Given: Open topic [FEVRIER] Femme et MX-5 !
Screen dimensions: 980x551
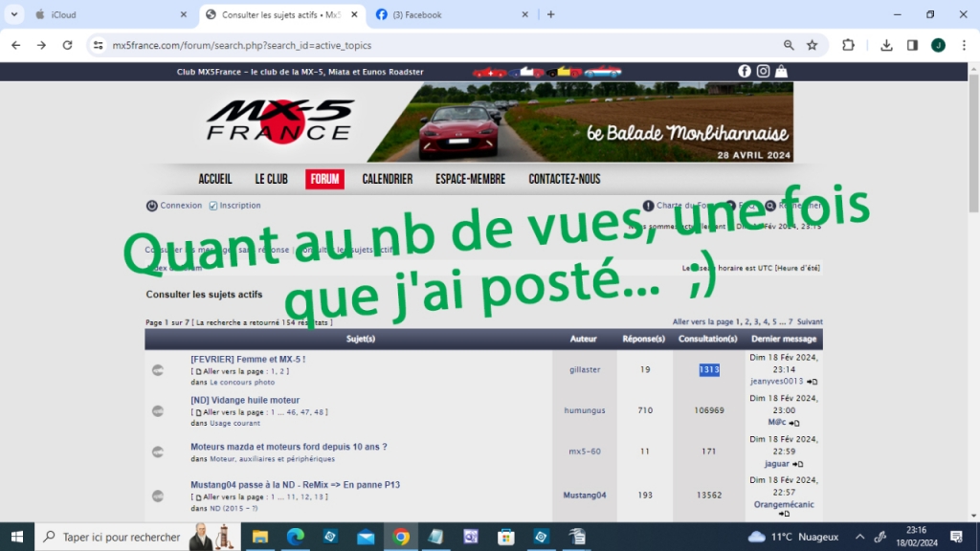Looking at the screenshot, I should [248, 360].
